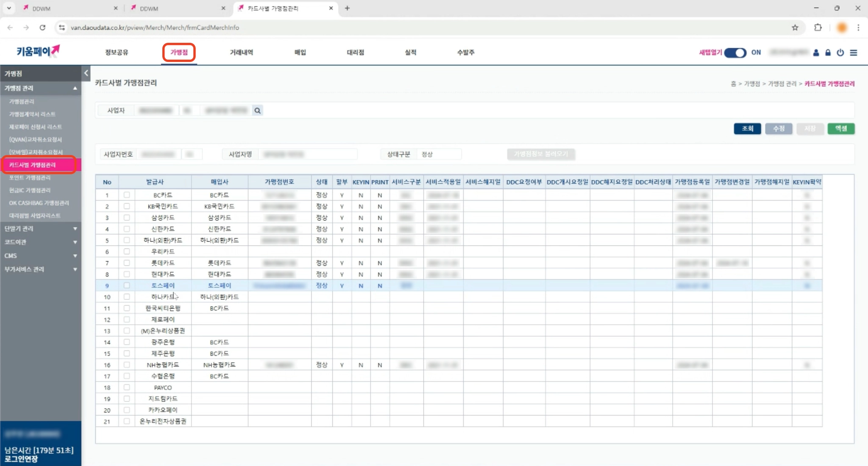Click the 키움페이 logo
868x466 pixels.
pyautogui.click(x=38, y=51)
